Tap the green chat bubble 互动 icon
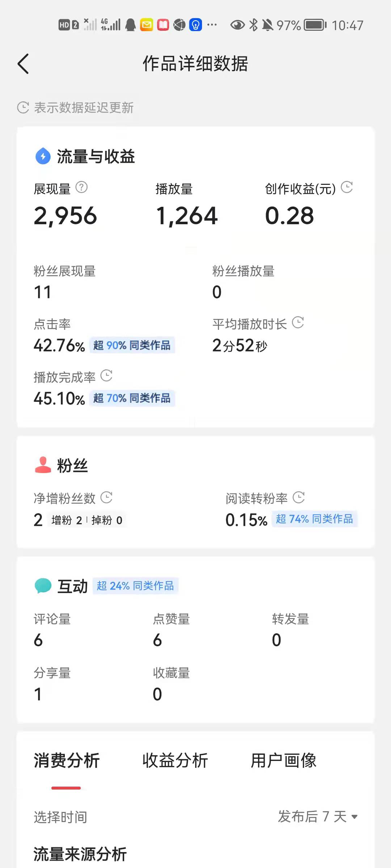 [43, 586]
